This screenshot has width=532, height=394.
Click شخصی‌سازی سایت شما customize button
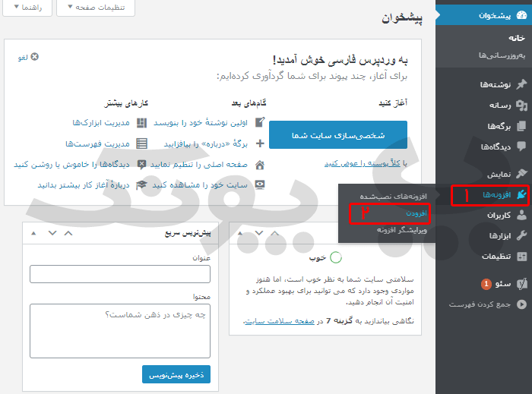(338, 135)
